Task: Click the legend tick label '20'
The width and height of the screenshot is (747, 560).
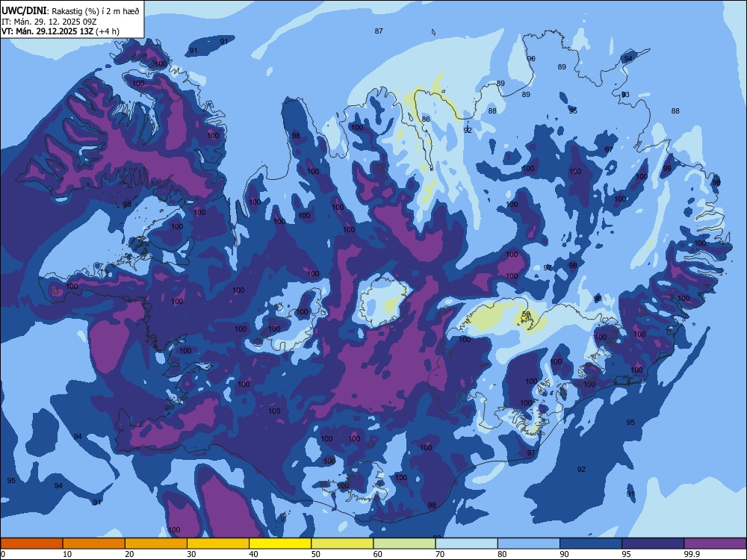Action: pos(129,554)
